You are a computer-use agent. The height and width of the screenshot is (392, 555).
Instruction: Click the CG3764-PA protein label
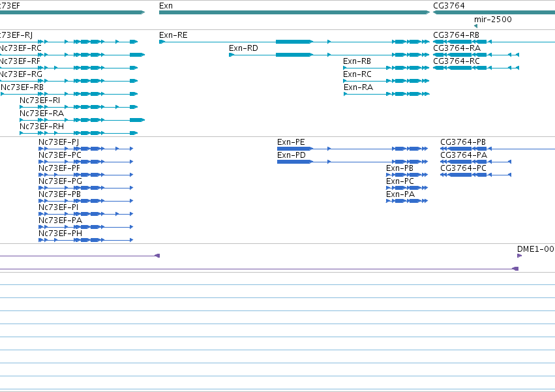[464, 155]
